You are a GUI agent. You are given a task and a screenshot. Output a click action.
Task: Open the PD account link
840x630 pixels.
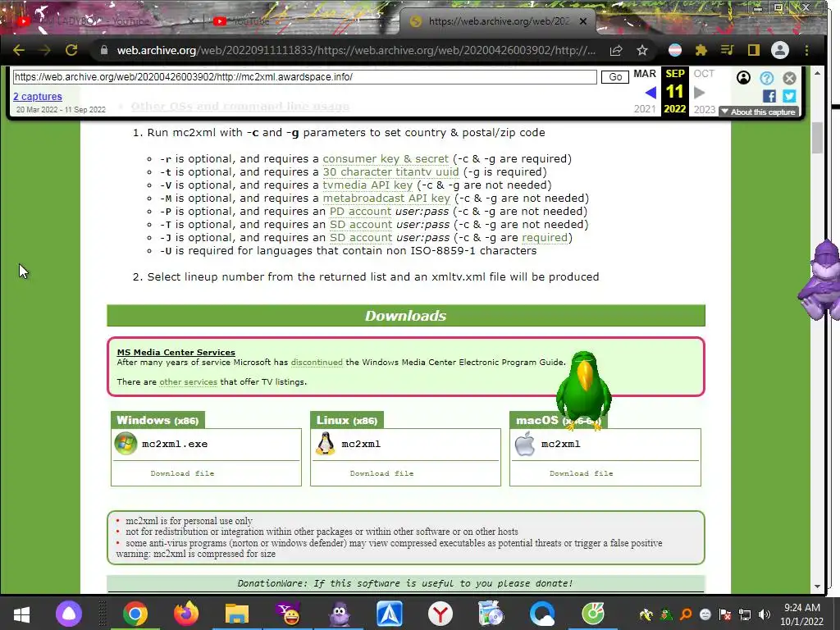pos(360,211)
